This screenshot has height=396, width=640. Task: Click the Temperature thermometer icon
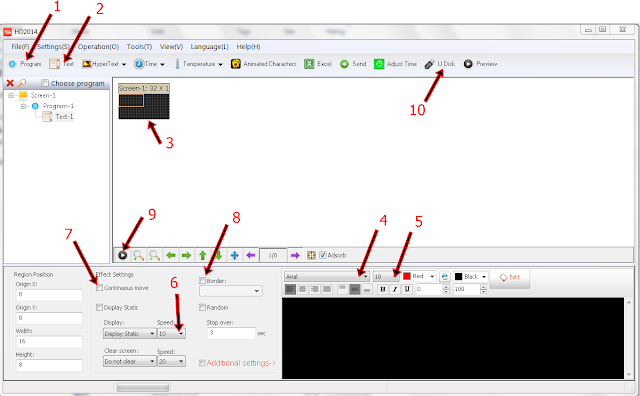177,64
